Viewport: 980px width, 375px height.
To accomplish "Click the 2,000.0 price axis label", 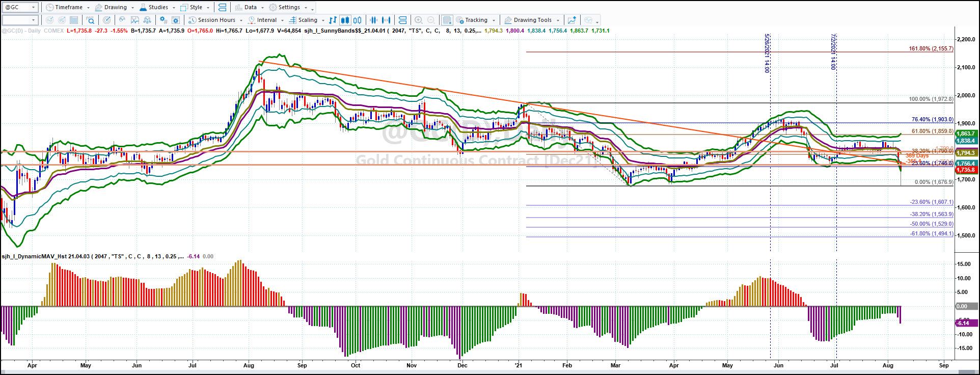I will (x=966, y=95).
